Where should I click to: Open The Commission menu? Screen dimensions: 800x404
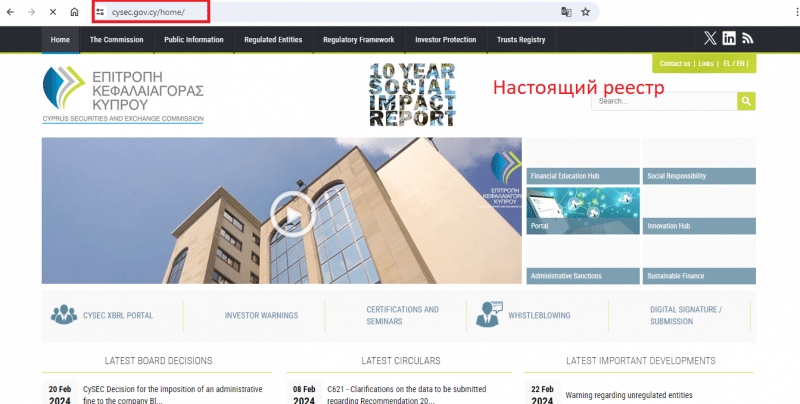tap(116, 40)
